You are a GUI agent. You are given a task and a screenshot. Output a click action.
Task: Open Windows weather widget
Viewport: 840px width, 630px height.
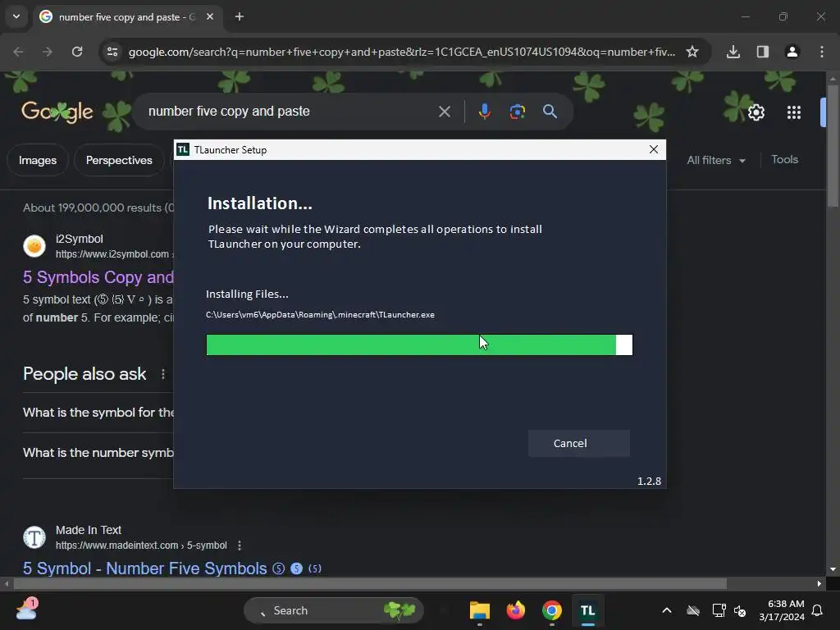(27, 609)
